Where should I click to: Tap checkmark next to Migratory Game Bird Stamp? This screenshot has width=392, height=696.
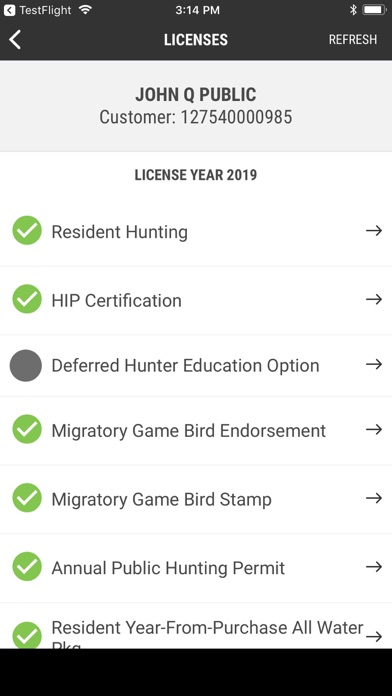(x=27, y=498)
